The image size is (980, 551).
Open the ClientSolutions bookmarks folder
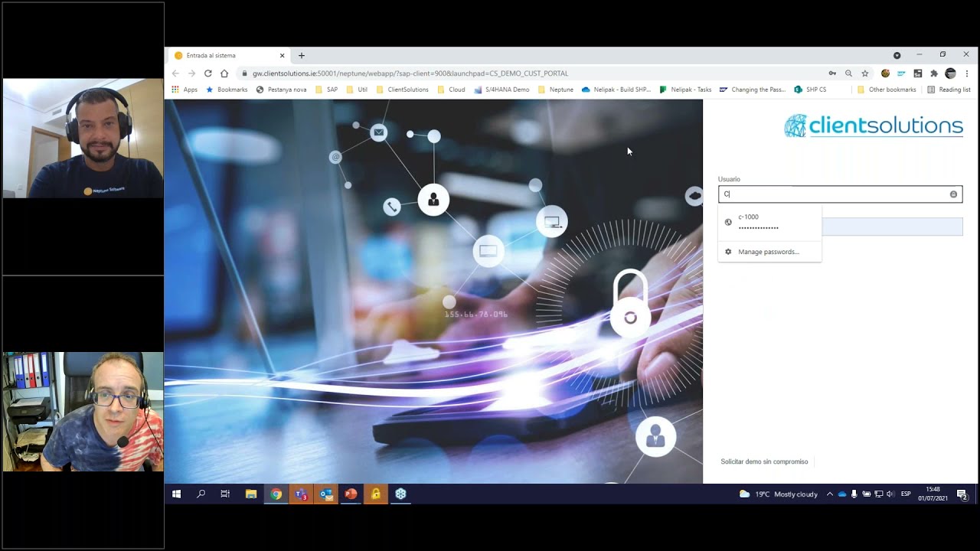click(402, 90)
